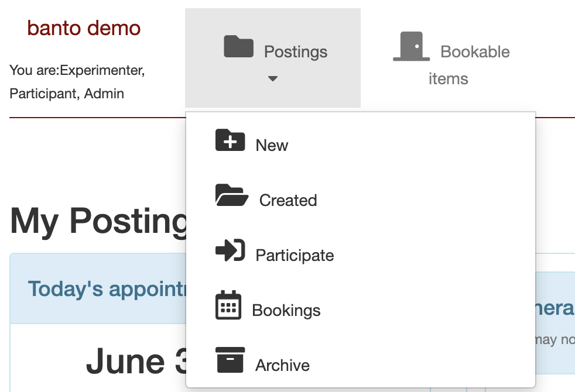
Task: Open the Bookable items navigation link
Action: point(474,52)
